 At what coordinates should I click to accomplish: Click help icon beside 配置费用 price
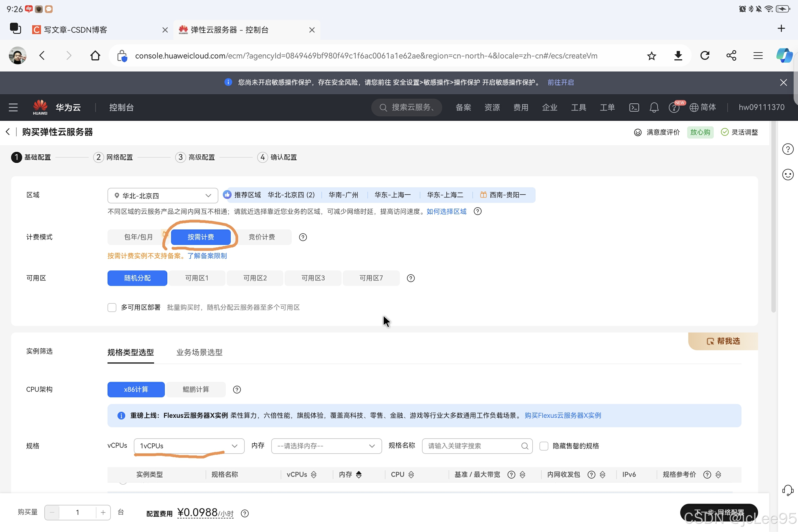click(x=245, y=513)
